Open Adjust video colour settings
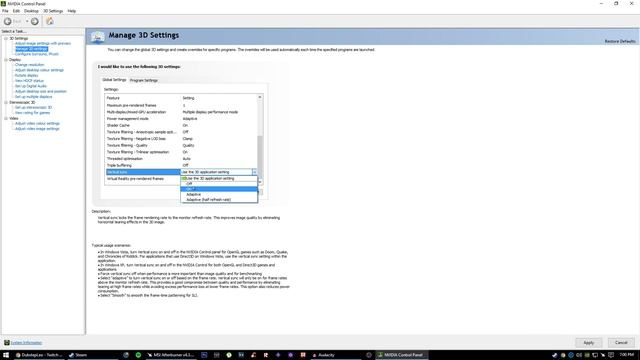Viewport: 640px width, 360px height. tap(37, 123)
